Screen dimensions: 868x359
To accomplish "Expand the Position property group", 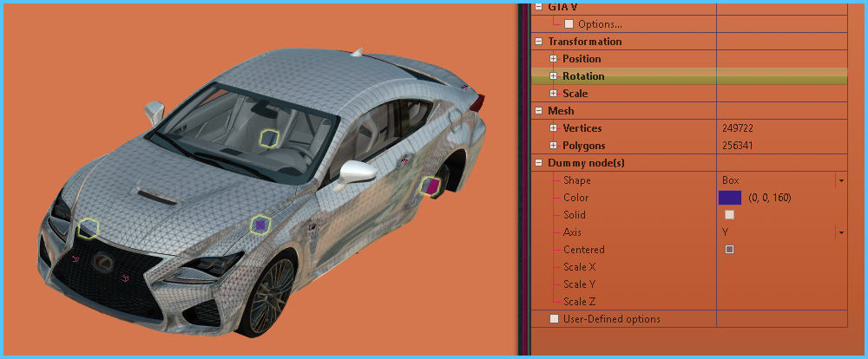I will 553,59.
